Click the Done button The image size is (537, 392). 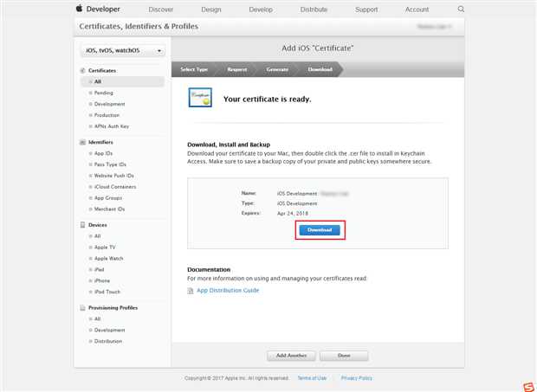click(344, 356)
